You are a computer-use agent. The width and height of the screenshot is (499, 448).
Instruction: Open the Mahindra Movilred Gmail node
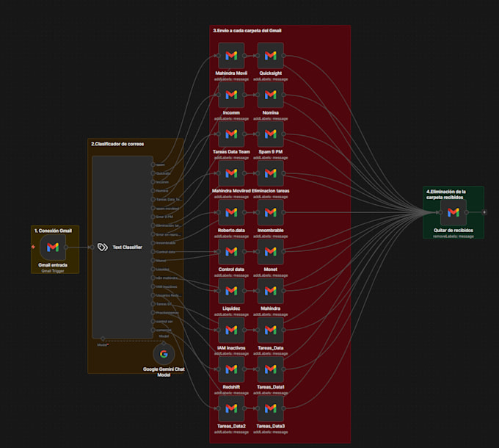tap(231, 173)
